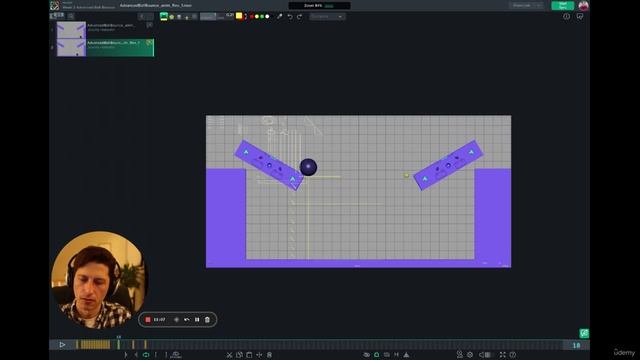Open the dropdown right of redo
This screenshot has height=360, width=640.
point(327,17)
